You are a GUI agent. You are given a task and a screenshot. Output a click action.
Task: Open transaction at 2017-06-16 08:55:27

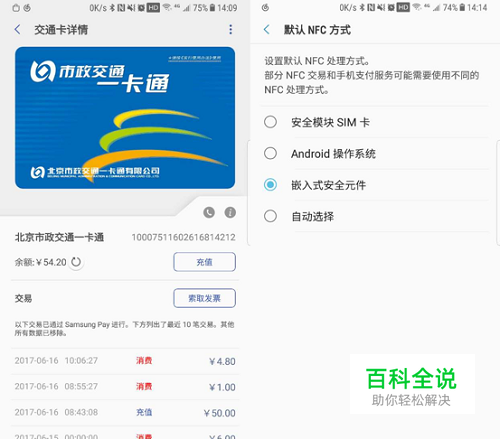[125, 387]
